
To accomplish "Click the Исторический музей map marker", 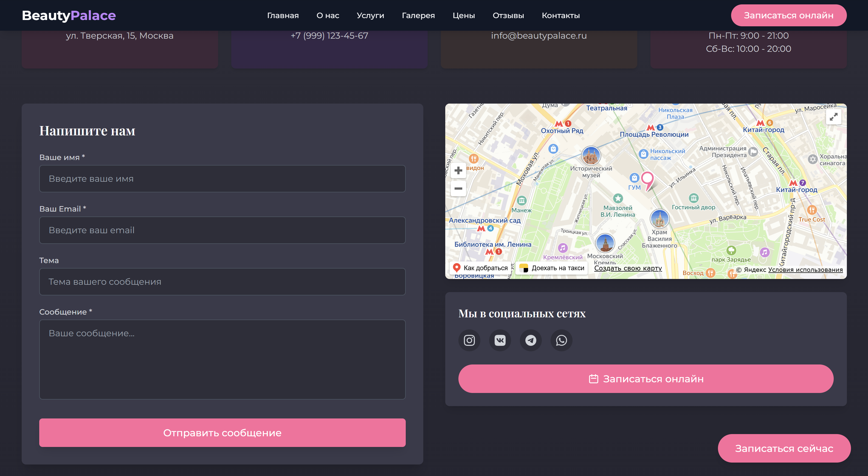I will point(591,156).
